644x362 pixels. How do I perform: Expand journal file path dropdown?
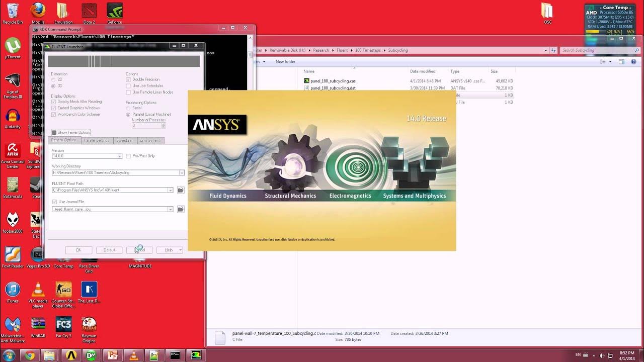(171, 209)
